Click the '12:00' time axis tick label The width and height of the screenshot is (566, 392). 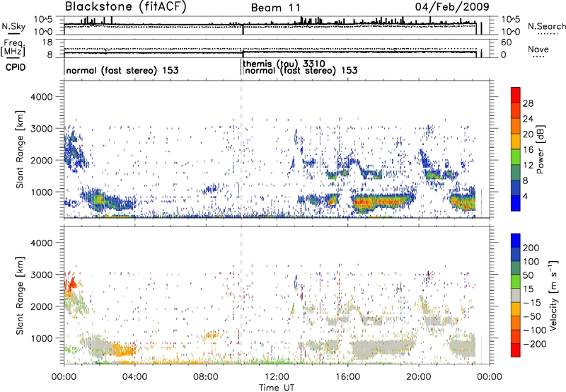pyautogui.click(x=277, y=377)
